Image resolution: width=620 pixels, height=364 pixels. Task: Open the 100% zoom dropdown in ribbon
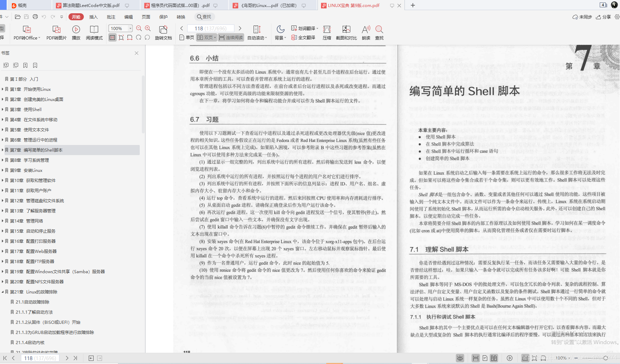131,28
